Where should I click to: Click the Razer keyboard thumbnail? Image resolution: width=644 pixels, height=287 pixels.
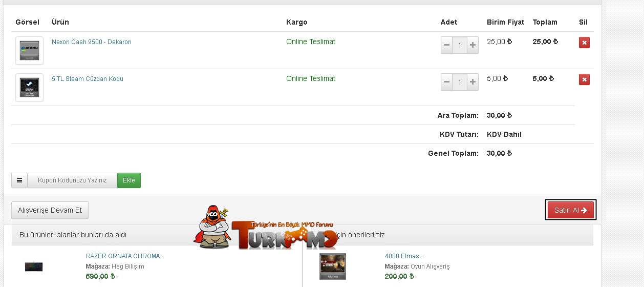34,266
